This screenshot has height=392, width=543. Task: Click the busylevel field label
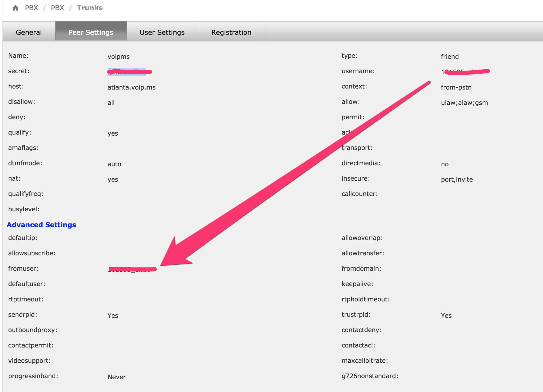point(24,209)
